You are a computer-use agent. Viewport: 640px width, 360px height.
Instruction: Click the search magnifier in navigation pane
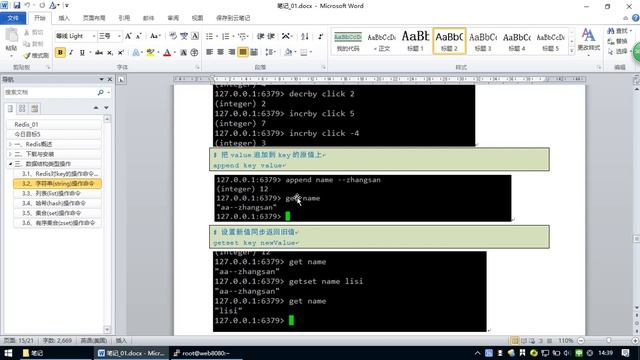point(100,93)
